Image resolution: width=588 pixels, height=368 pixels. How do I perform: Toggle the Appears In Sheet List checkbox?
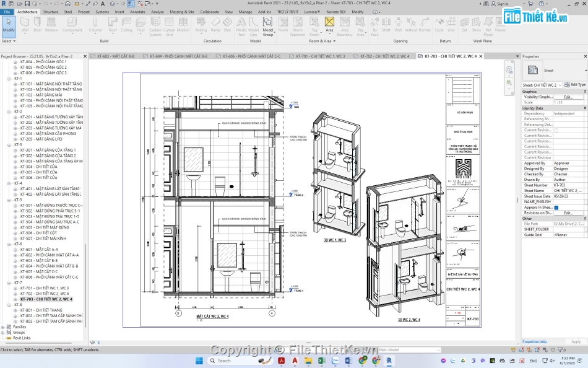coord(556,208)
